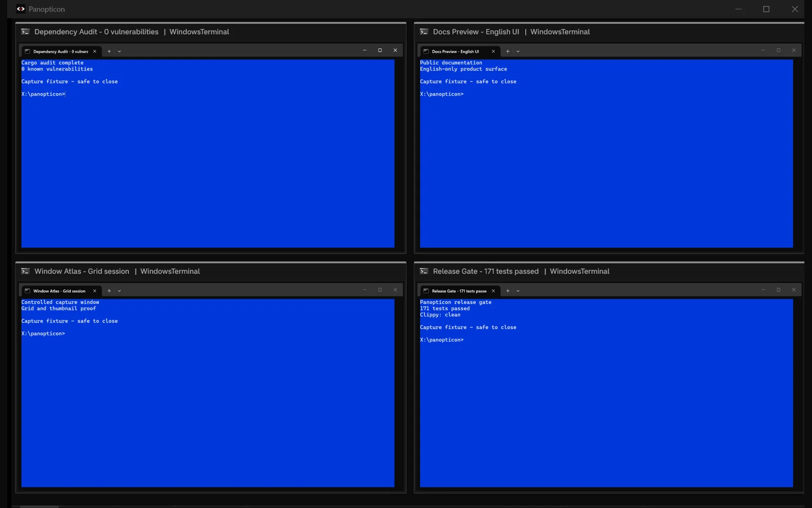Image resolution: width=812 pixels, height=508 pixels.
Task: Select the 'Docs Preview - English UI' terminal tab
Action: click(x=459, y=51)
